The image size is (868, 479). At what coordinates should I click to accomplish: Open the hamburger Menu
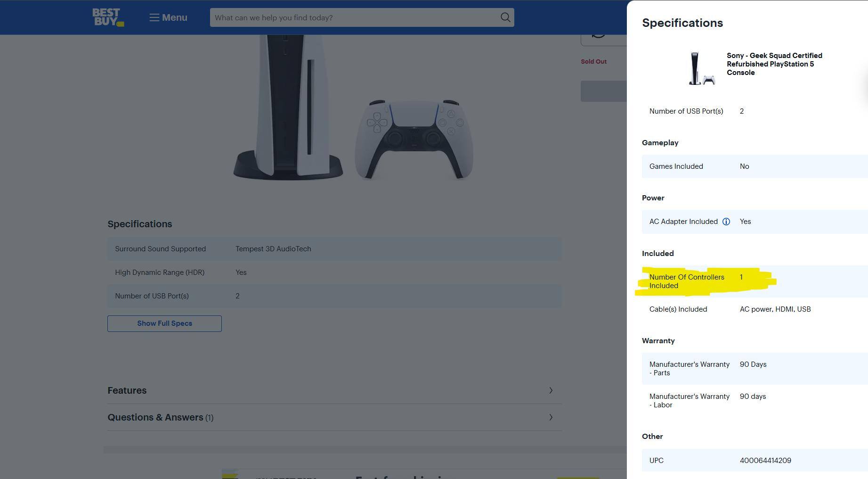point(168,17)
